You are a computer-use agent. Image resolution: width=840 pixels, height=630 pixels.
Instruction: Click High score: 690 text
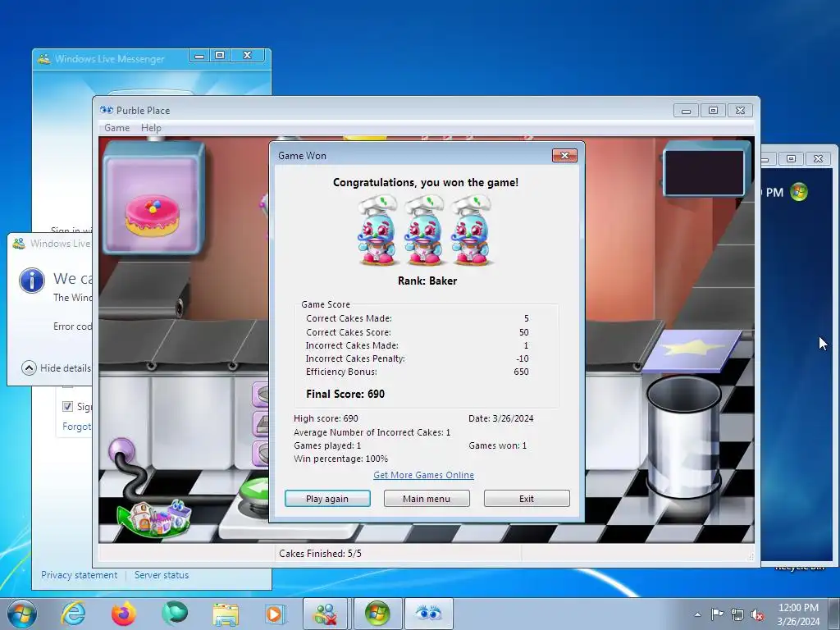pyautogui.click(x=326, y=418)
